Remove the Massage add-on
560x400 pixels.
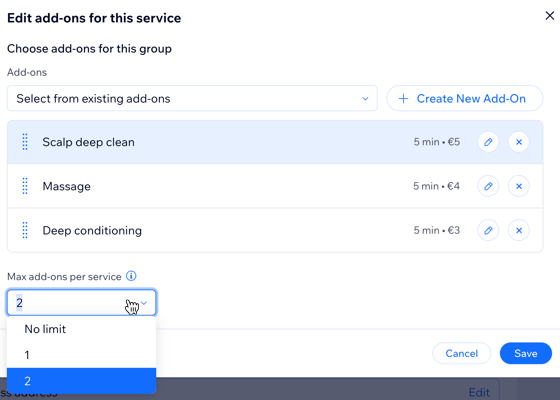[519, 186]
